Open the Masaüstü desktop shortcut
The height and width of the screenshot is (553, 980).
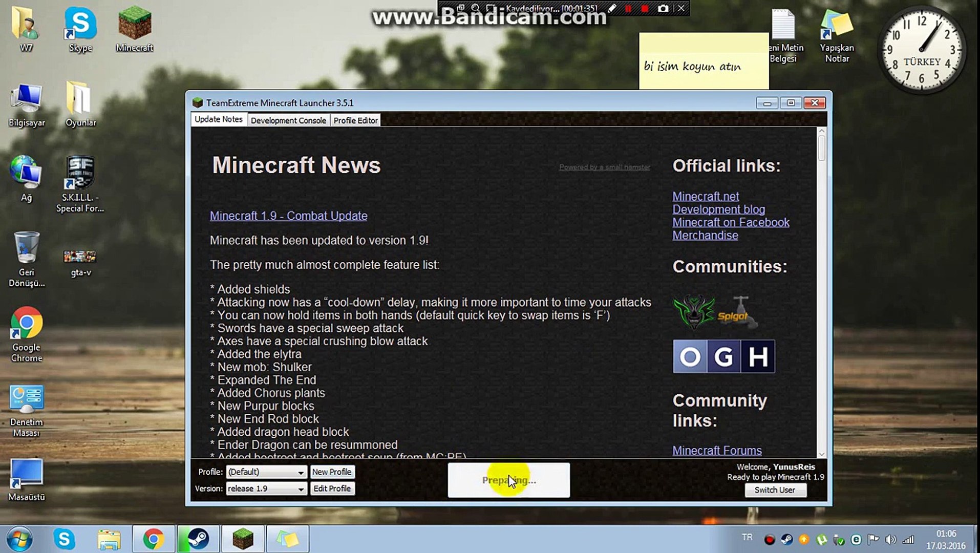pos(27,480)
